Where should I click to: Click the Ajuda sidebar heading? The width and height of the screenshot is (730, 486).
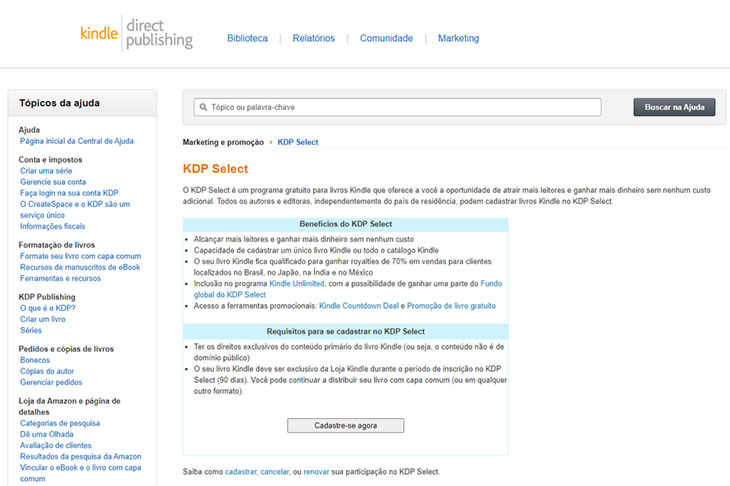(29, 130)
